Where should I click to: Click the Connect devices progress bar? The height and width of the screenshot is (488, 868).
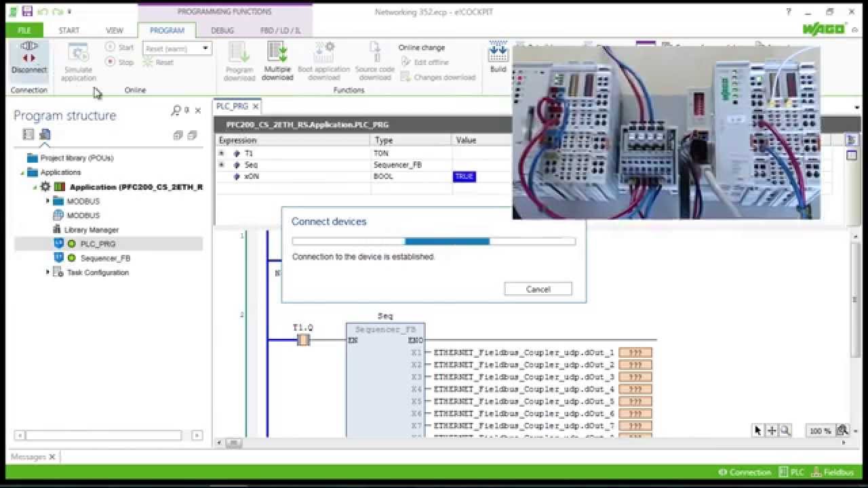click(x=433, y=241)
